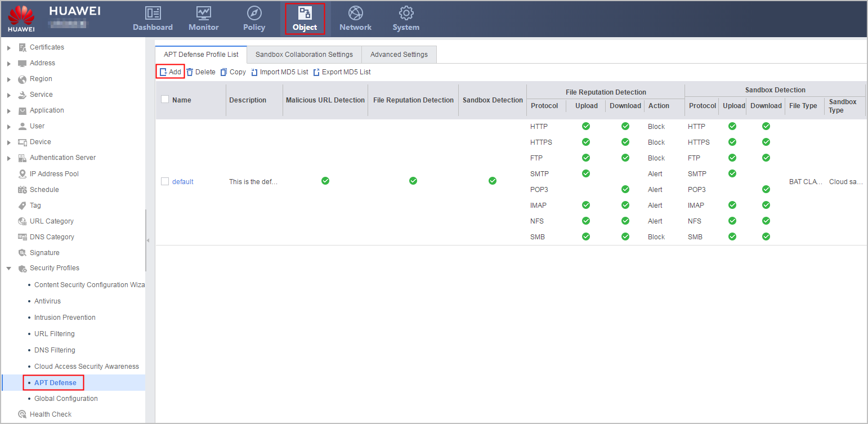Expand the Certificates tree node
This screenshot has width=868, height=424.
pos(9,48)
